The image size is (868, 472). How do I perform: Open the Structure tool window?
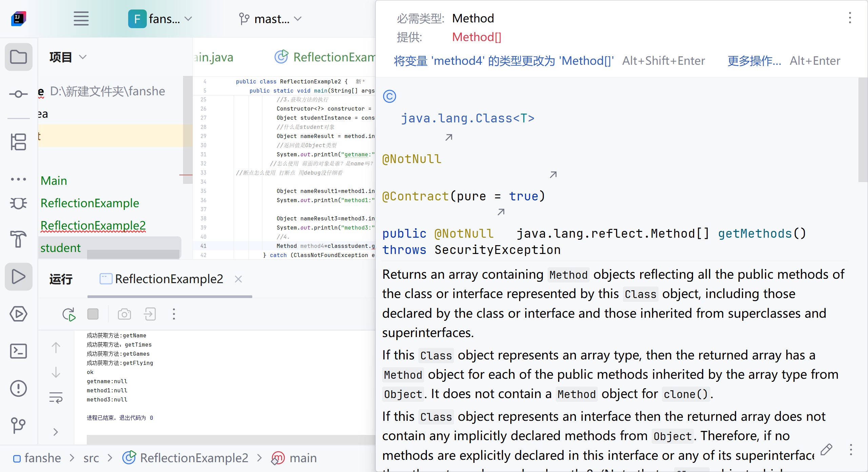click(18, 142)
